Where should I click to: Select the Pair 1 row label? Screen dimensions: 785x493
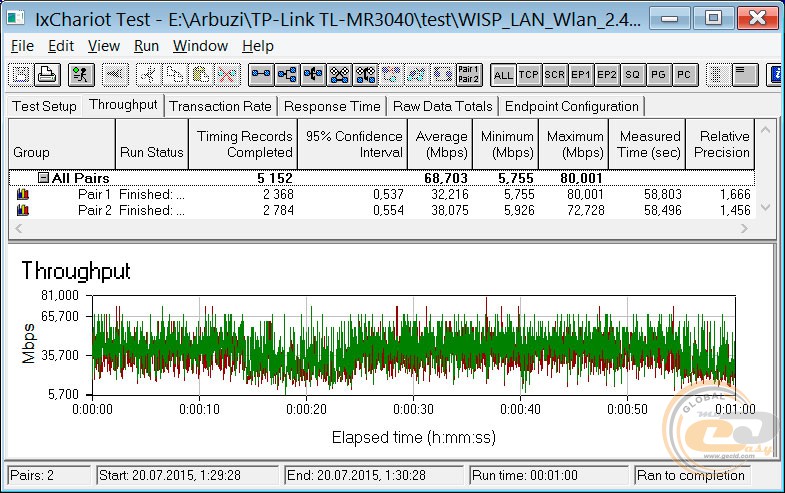(x=94, y=194)
